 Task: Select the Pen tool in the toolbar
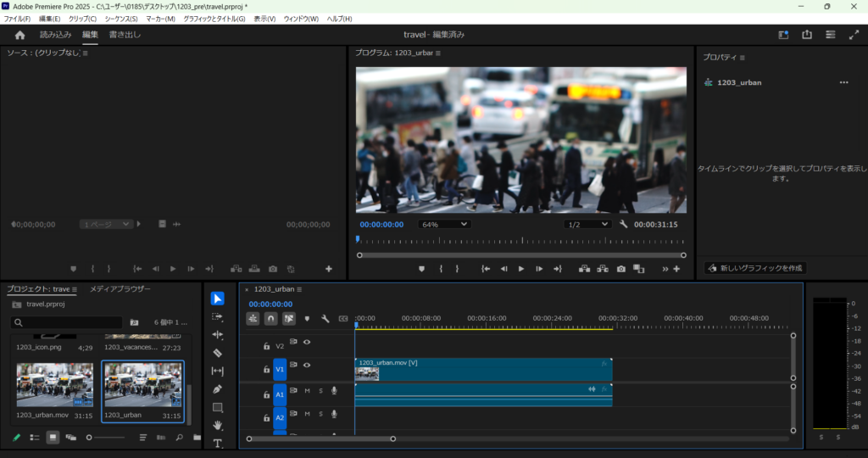(x=218, y=389)
